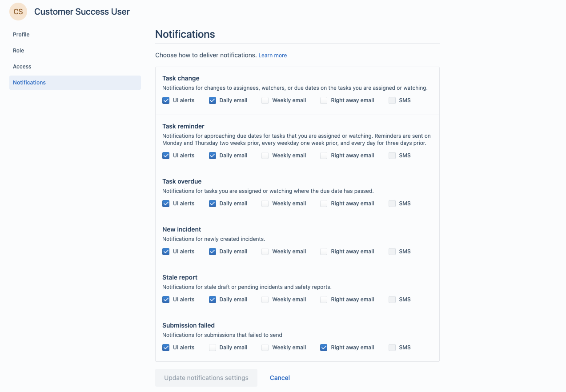
Task: Click the CS user avatar
Action: pyautogui.click(x=18, y=12)
